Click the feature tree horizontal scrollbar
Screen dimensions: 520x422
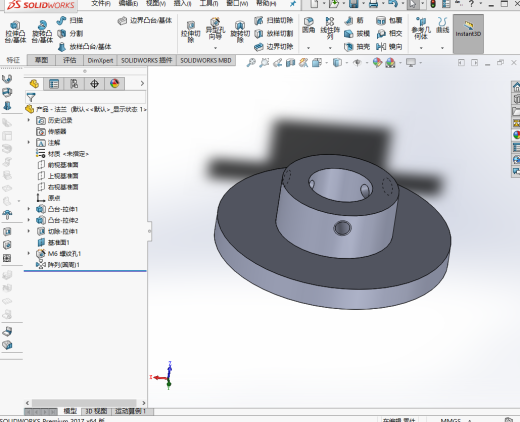(84, 403)
